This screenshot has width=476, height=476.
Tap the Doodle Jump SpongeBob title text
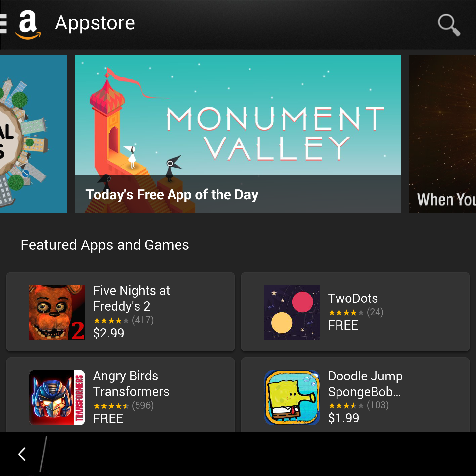[365, 384]
